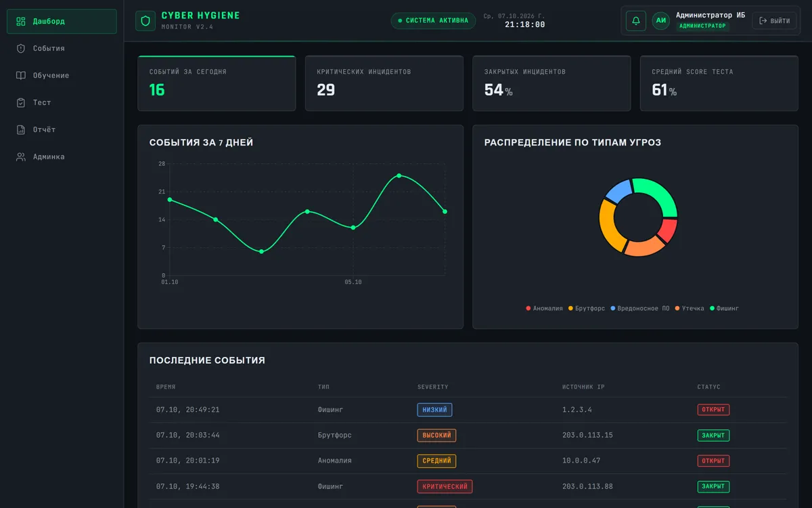Viewport: 812px width, 508px height.
Task: Click the Вредоносное ПО legend entry
Action: point(640,309)
